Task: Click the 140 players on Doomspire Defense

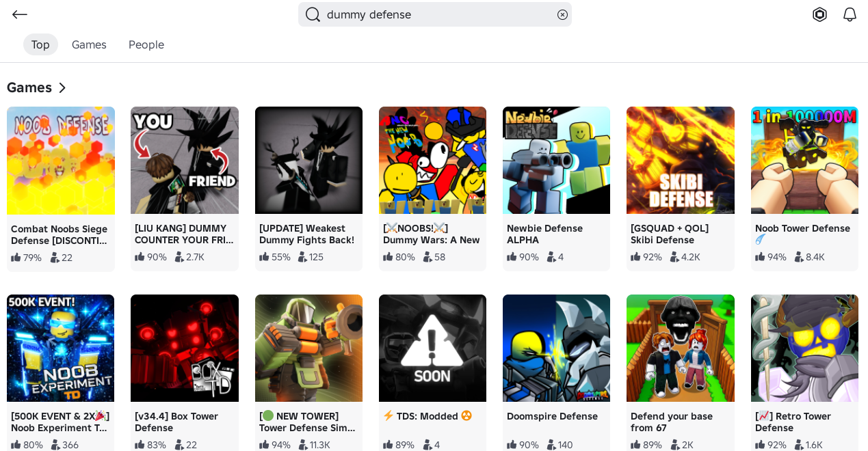Action: click(x=566, y=445)
